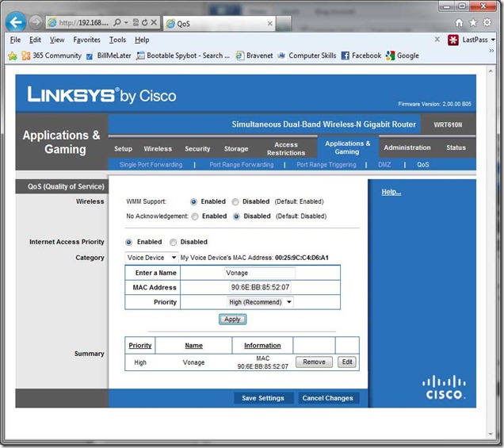Viewport: 504px width, 448px height.
Task: Open the Tools menu
Action: 117,40
